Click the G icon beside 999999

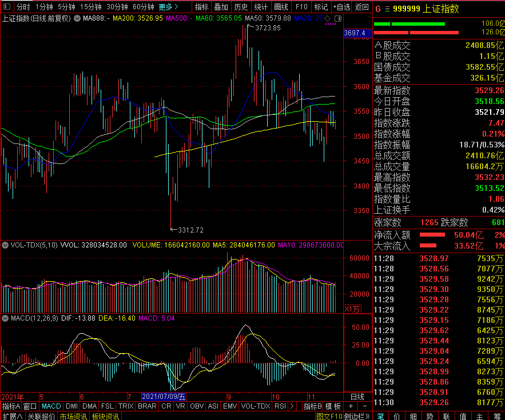point(378,9)
